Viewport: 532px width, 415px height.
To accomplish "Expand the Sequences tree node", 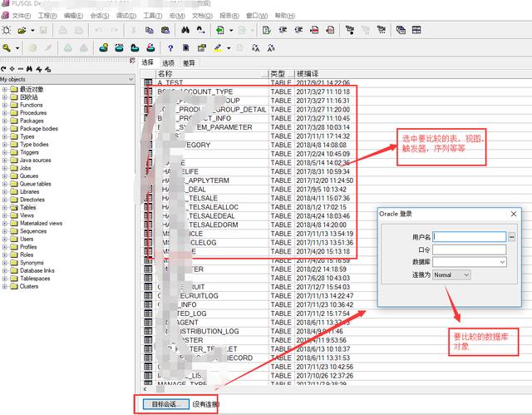I will (x=5, y=231).
